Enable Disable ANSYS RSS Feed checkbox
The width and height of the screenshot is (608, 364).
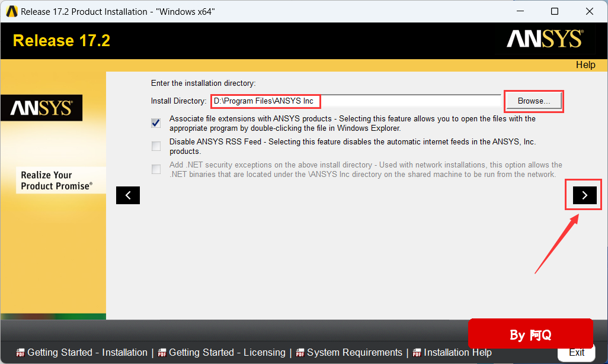tap(156, 146)
